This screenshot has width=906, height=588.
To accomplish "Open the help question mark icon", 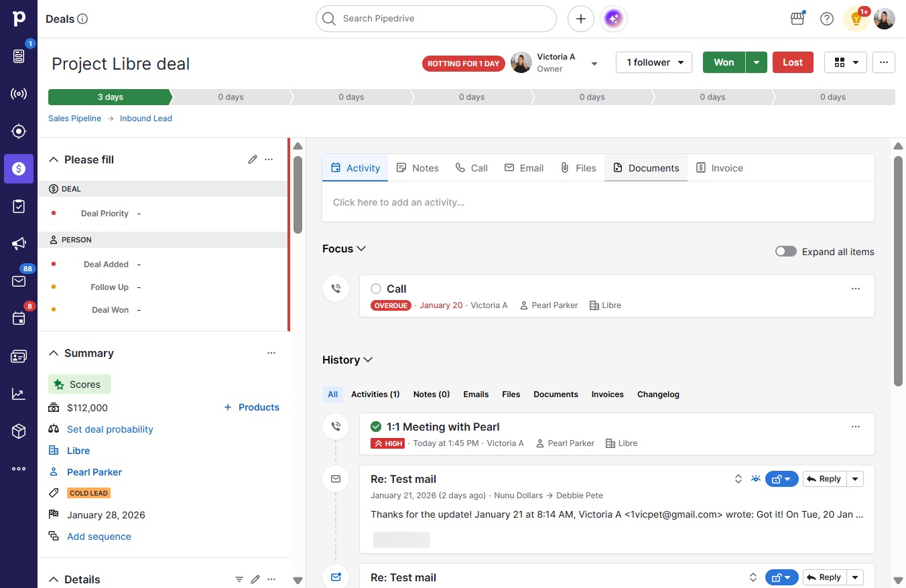I will (x=827, y=19).
